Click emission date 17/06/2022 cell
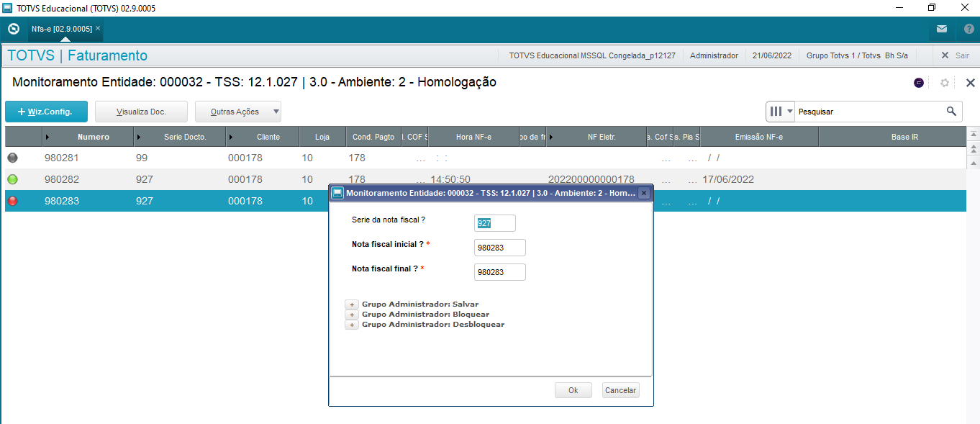The width and height of the screenshot is (980, 424). click(x=728, y=179)
